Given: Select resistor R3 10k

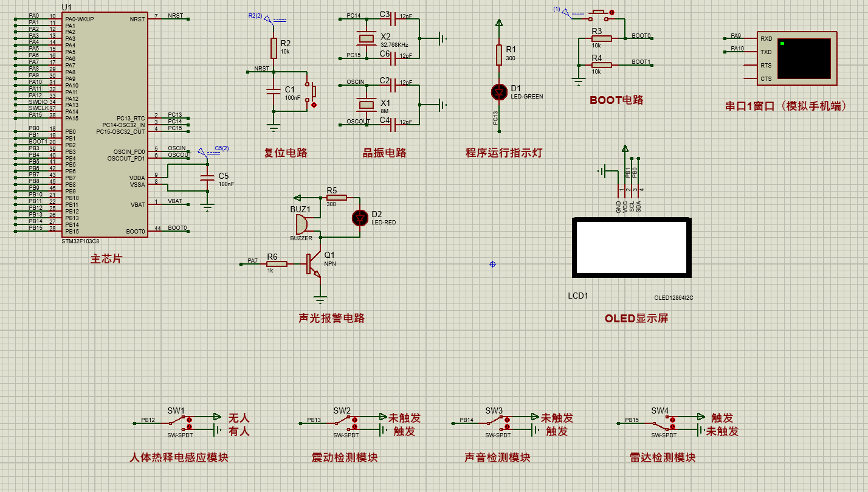Looking at the screenshot, I should tap(602, 38).
